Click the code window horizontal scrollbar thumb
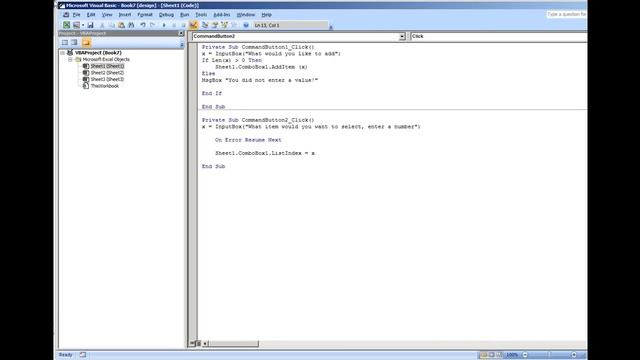 (x=233, y=344)
